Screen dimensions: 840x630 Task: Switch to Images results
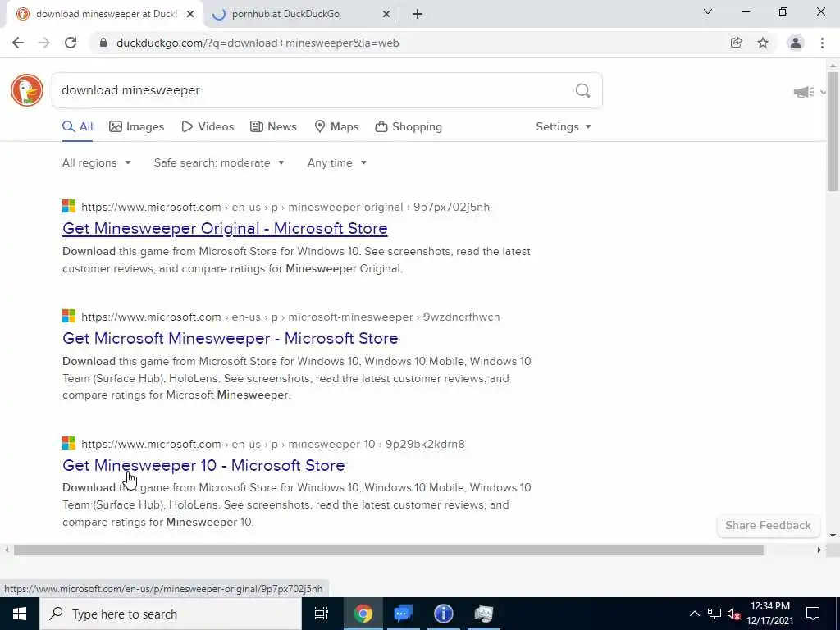point(137,127)
